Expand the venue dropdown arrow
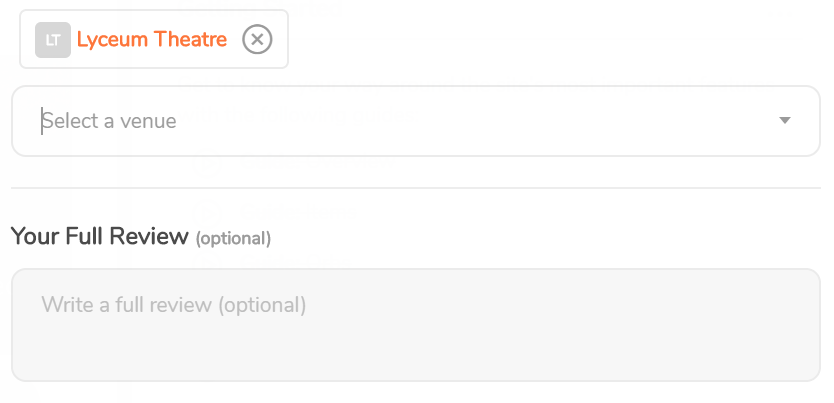The height and width of the screenshot is (403, 834). click(785, 121)
